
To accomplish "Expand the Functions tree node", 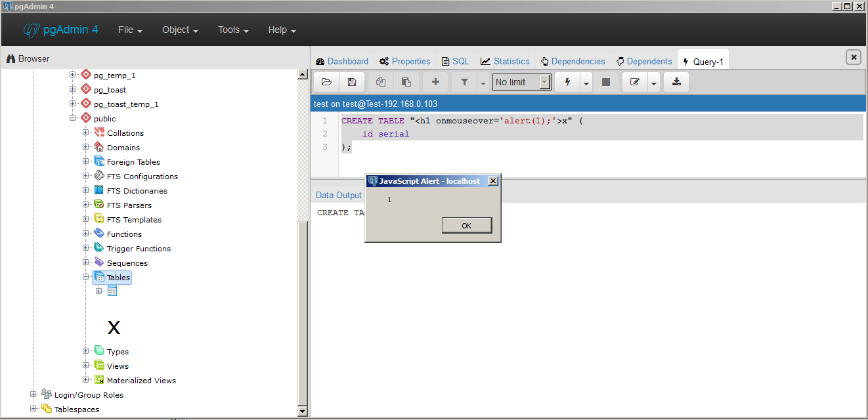I will pos(87,234).
